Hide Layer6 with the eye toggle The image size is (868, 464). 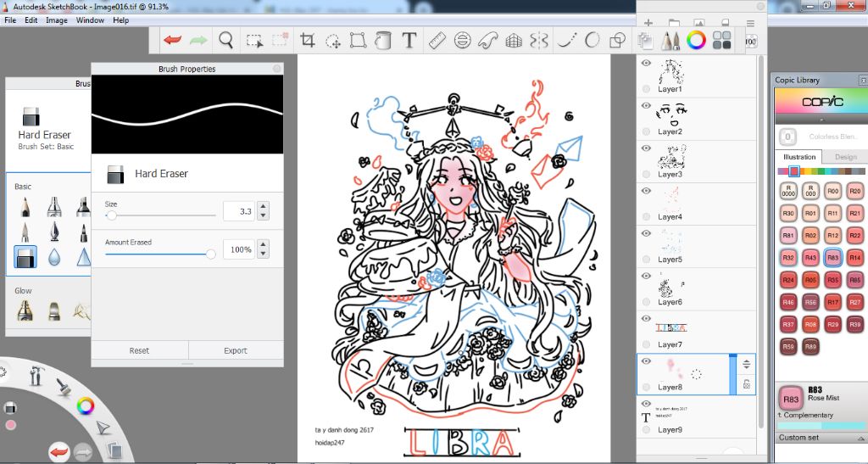pos(646,276)
